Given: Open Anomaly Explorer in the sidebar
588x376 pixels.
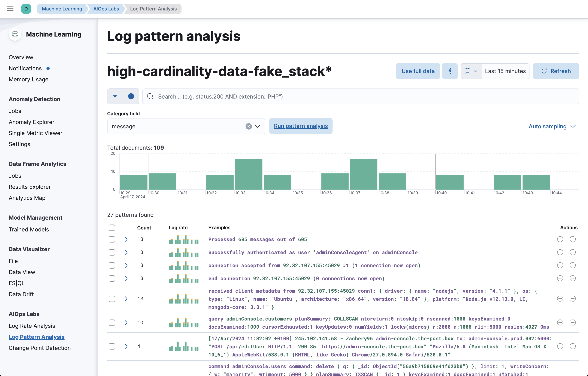Looking at the screenshot, I should pos(31,122).
